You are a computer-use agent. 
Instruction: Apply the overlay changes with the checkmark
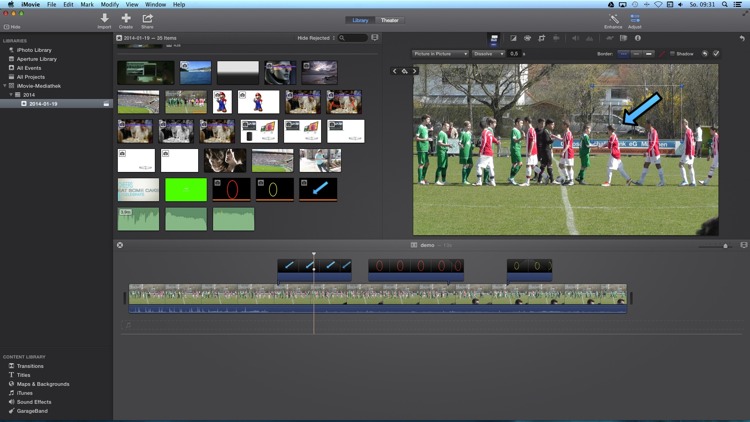point(716,54)
